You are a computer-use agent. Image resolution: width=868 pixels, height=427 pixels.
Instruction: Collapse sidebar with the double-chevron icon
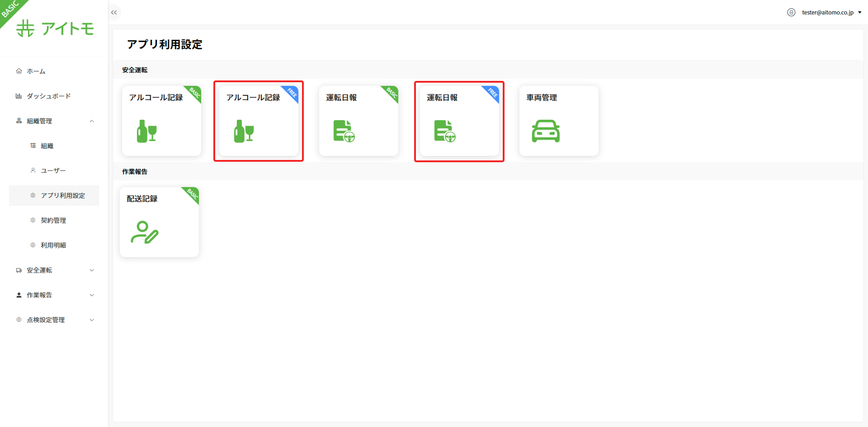[114, 13]
